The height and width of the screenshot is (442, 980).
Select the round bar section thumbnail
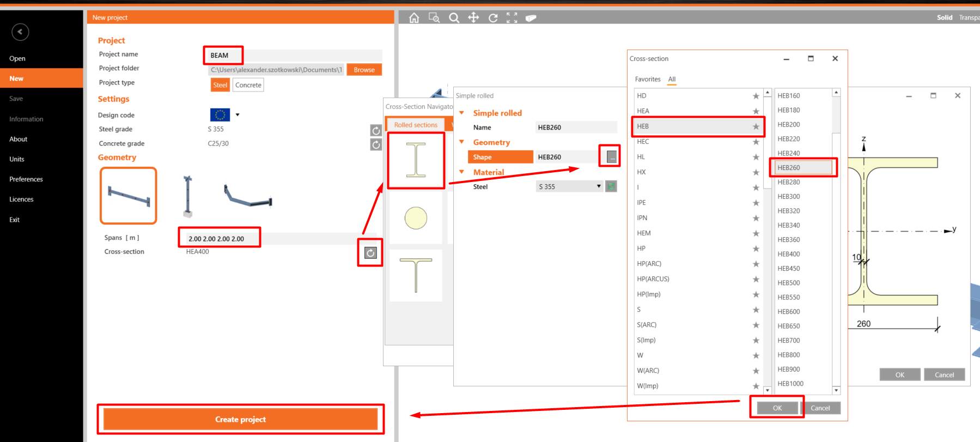[x=416, y=218]
